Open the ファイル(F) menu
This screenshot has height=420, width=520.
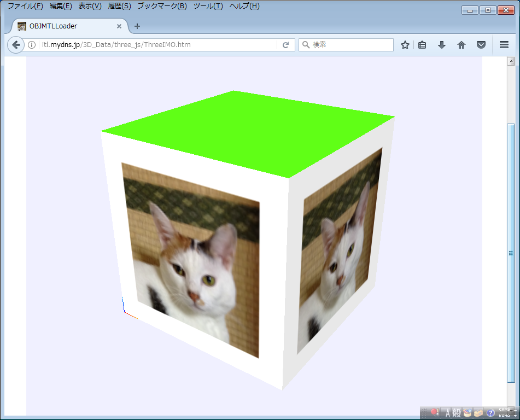(x=25, y=7)
